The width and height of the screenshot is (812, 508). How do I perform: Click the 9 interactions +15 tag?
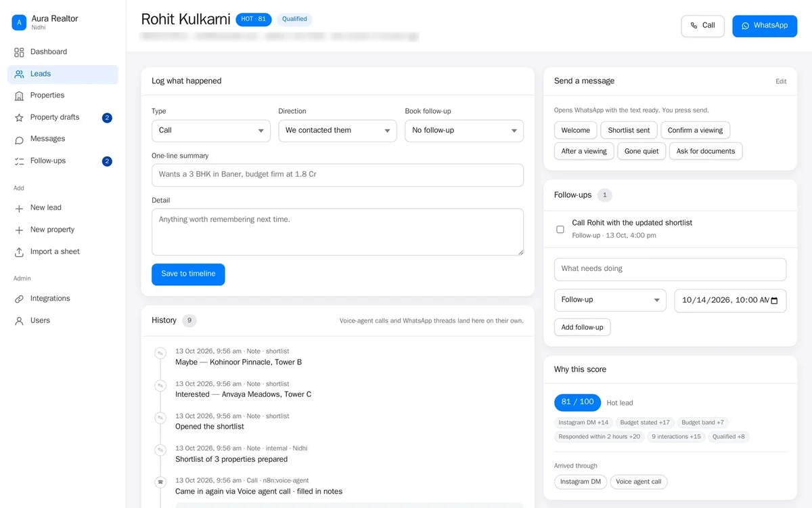(676, 437)
